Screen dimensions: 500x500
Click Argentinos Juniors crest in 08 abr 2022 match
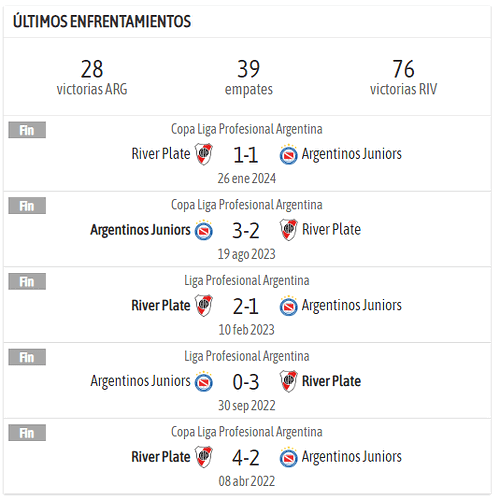pos(288,457)
